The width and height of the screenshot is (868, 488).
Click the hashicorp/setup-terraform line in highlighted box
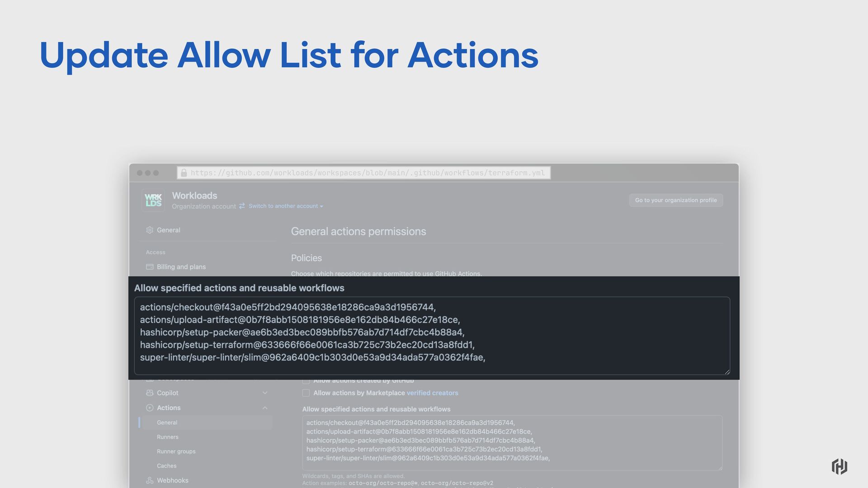(307, 345)
